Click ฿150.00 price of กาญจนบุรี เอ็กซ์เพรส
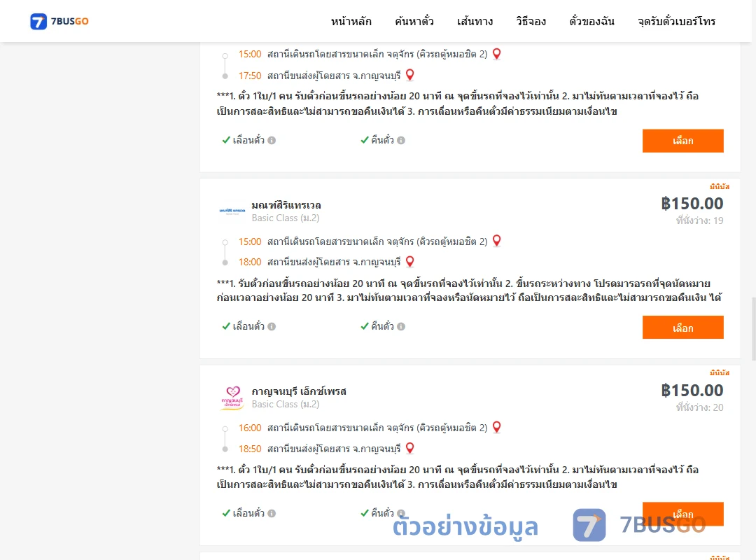The width and height of the screenshot is (756, 560). tap(692, 390)
